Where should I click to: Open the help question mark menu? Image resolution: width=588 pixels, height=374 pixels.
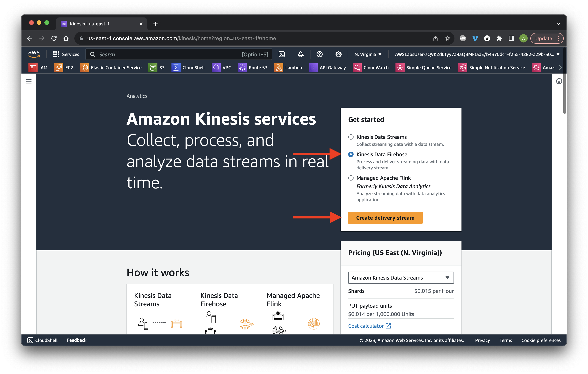coord(319,54)
